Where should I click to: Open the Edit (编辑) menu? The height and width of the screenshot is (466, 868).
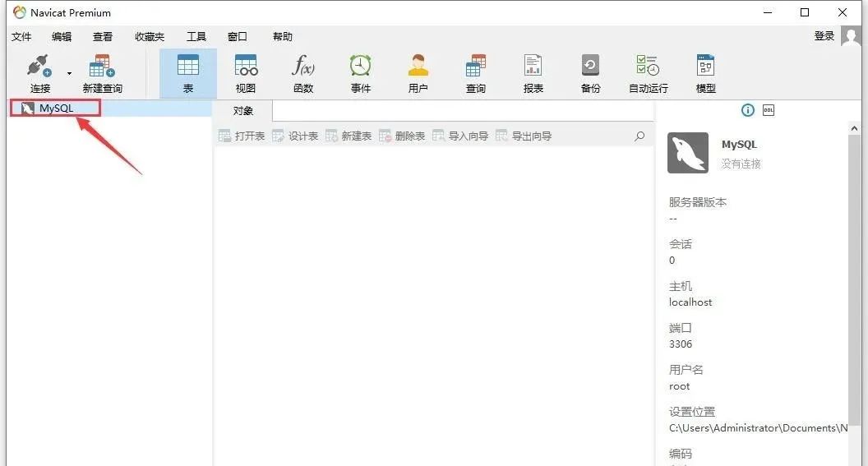62,36
